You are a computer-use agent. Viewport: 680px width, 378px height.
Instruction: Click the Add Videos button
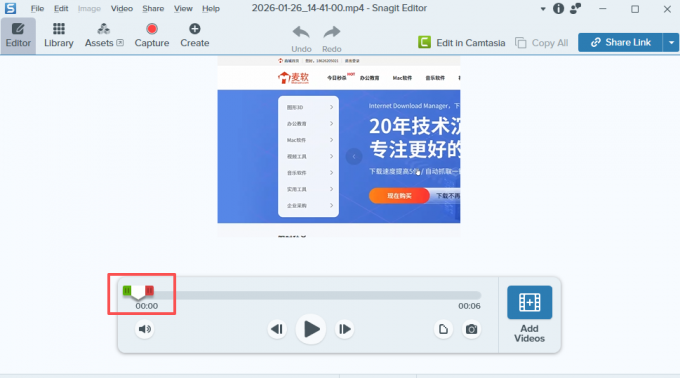[530, 314]
